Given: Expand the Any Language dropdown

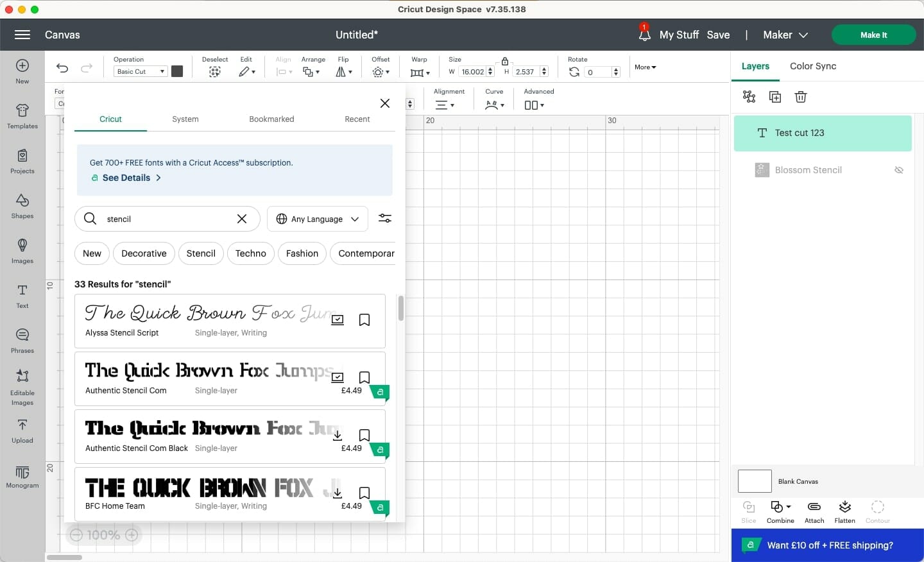Looking at the screenshot, I should pyautogui.click(x=317, y=219).
